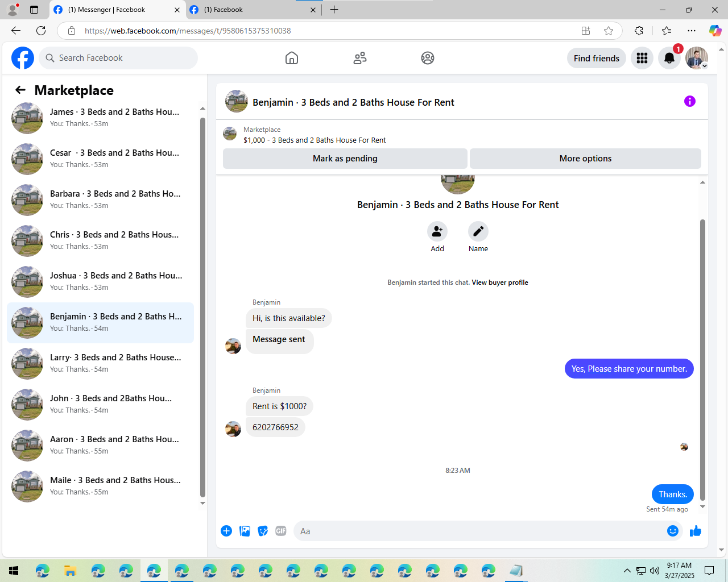
Task: Open the Groups icon in top navigation
Action: pyautogui.click(x=428, y=58)
